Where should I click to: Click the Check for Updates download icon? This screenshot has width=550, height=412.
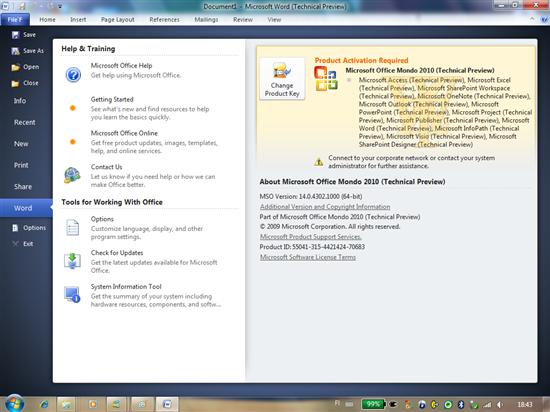(x=72, y=261)
